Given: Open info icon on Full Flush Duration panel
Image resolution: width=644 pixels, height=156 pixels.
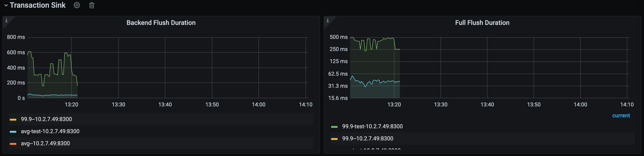Looking at the screenshot, I should pyautogui.click(x=328, y=20).
